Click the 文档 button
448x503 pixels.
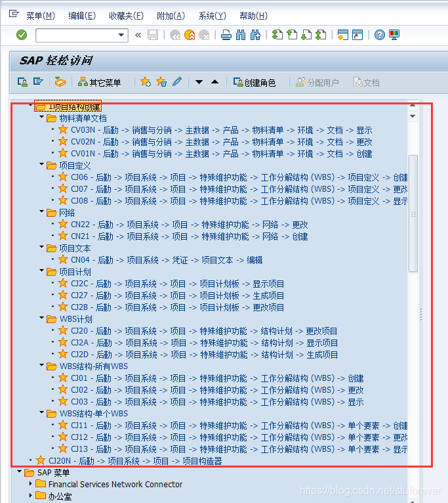pos(366,83)
